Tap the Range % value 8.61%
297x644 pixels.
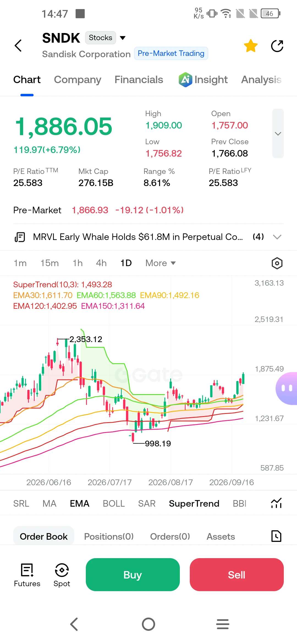pyautogui.click(x=157, y=183)
